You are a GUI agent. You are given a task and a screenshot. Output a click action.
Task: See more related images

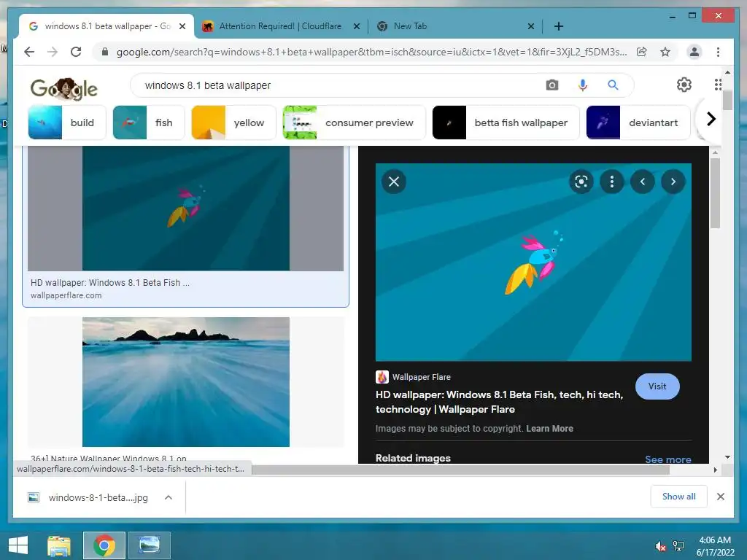[668, 459]
